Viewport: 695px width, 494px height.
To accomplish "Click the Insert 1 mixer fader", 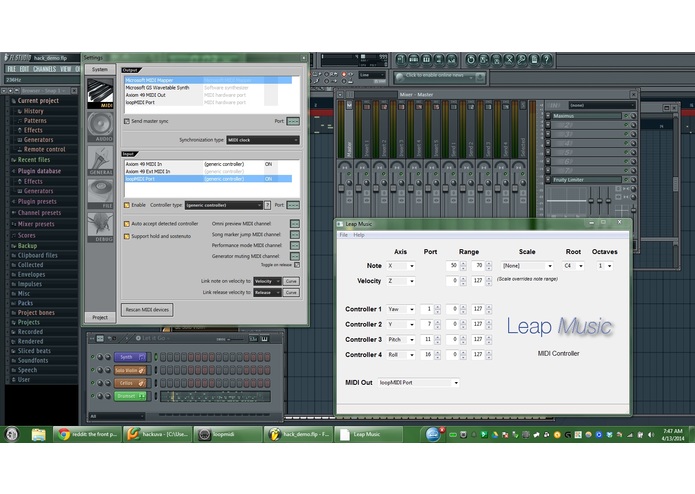I will 359,188.
